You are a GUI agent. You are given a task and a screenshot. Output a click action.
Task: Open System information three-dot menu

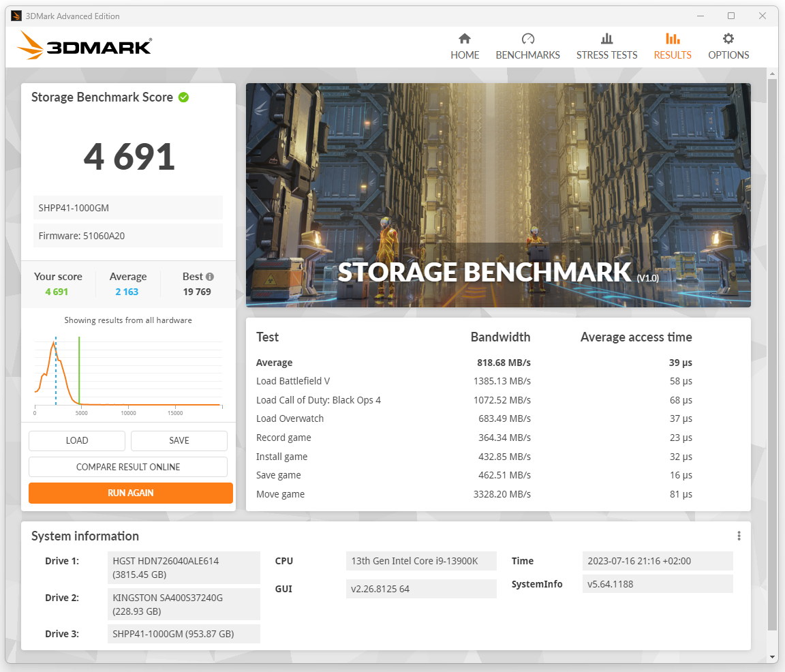[x=739, y=536]
